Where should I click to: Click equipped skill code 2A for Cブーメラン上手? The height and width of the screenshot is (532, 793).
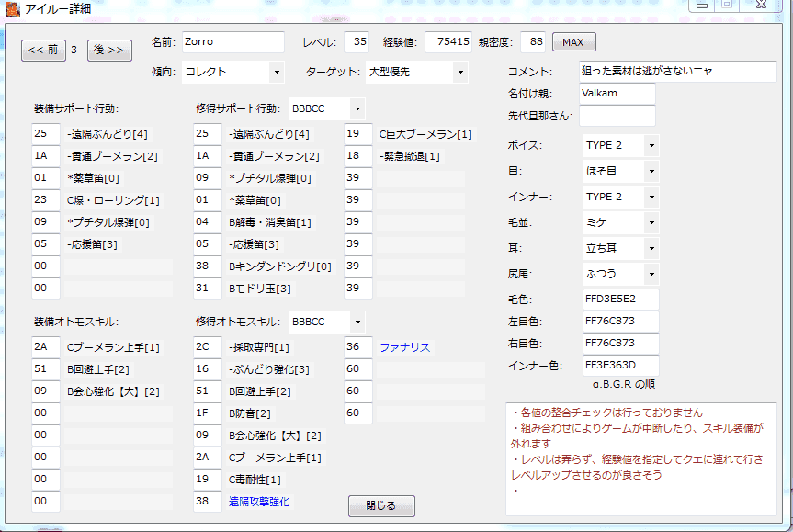pyautogui.click(x=46, y=347)
